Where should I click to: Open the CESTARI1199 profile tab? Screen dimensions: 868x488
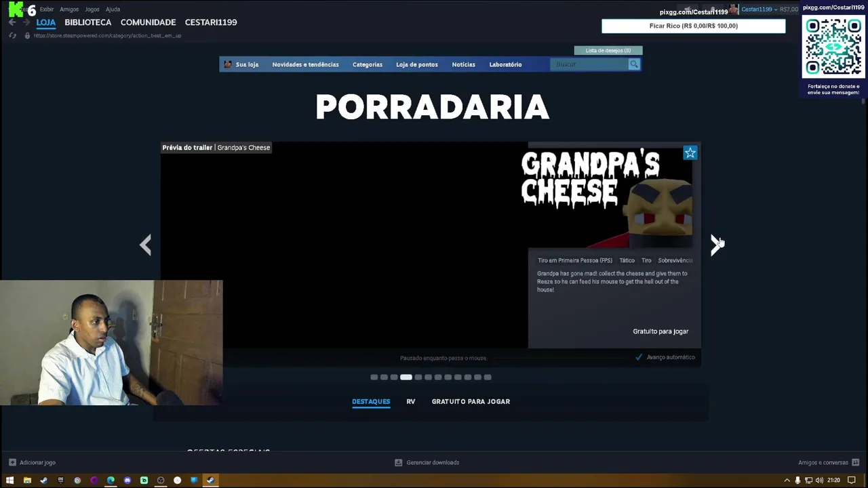(x=211, y=22)
